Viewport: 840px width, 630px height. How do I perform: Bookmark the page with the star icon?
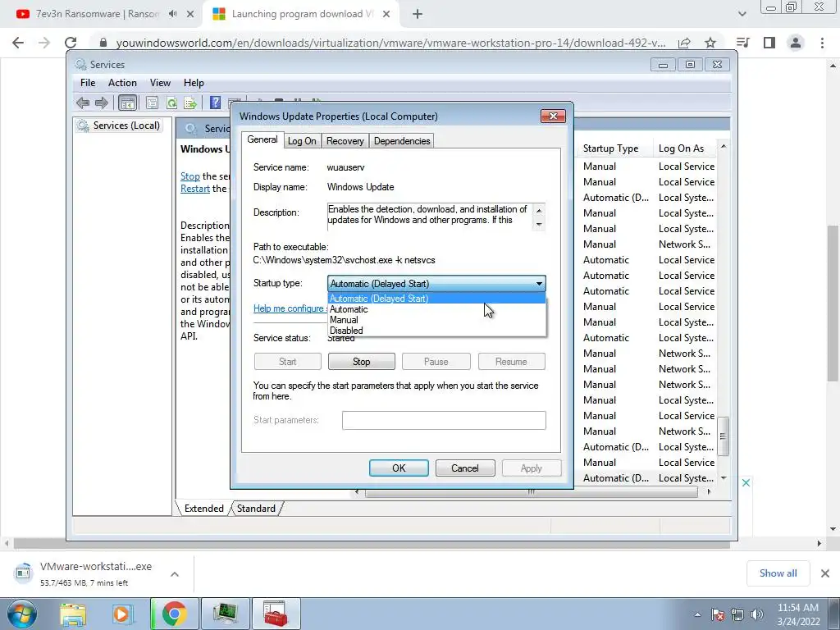point(710,43)
